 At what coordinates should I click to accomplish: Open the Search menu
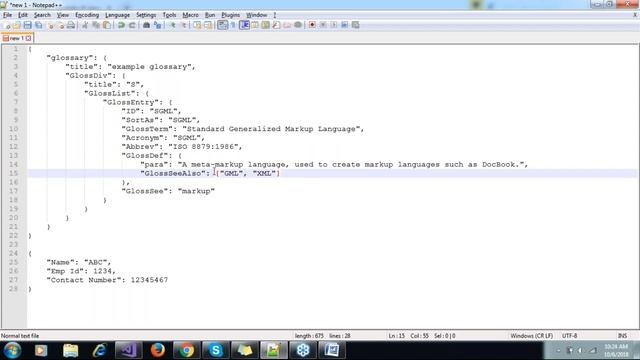pyautogui.click(x=42, y=15)
